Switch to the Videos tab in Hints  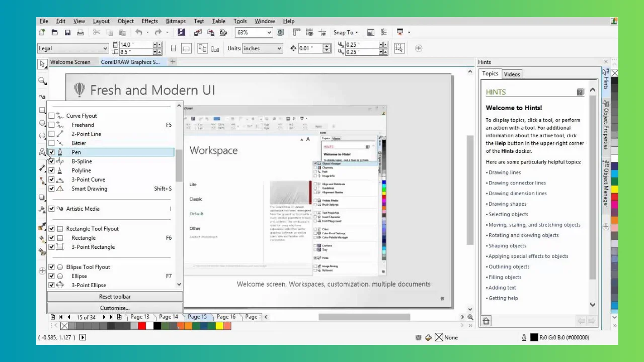(512, 74)
